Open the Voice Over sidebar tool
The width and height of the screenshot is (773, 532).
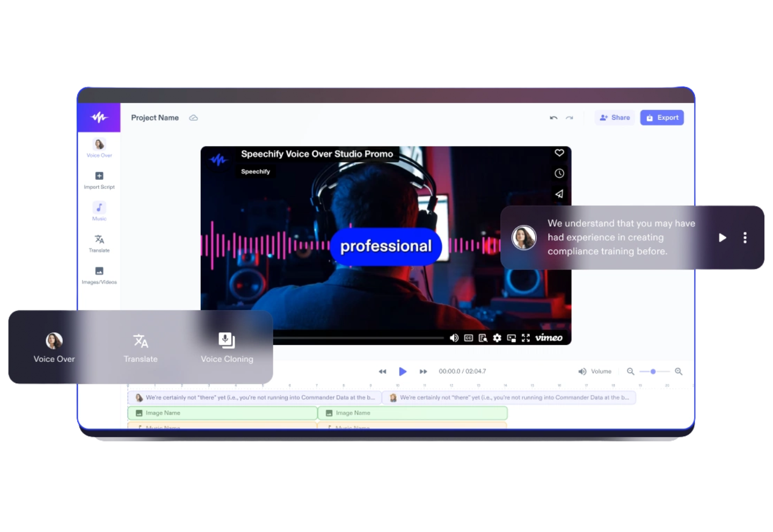point(99,148)
